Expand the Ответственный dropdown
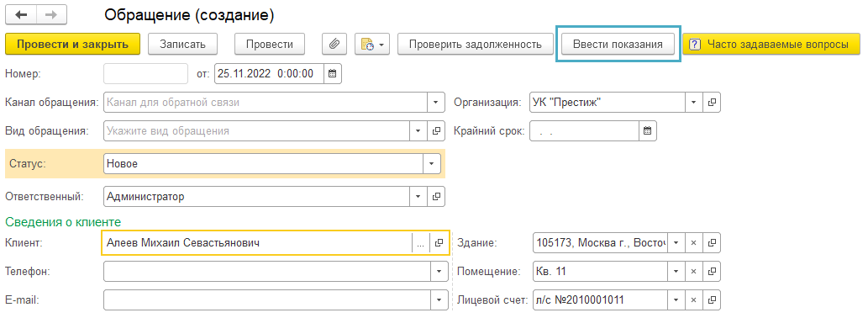868x318 pixels. coord(418,196)
